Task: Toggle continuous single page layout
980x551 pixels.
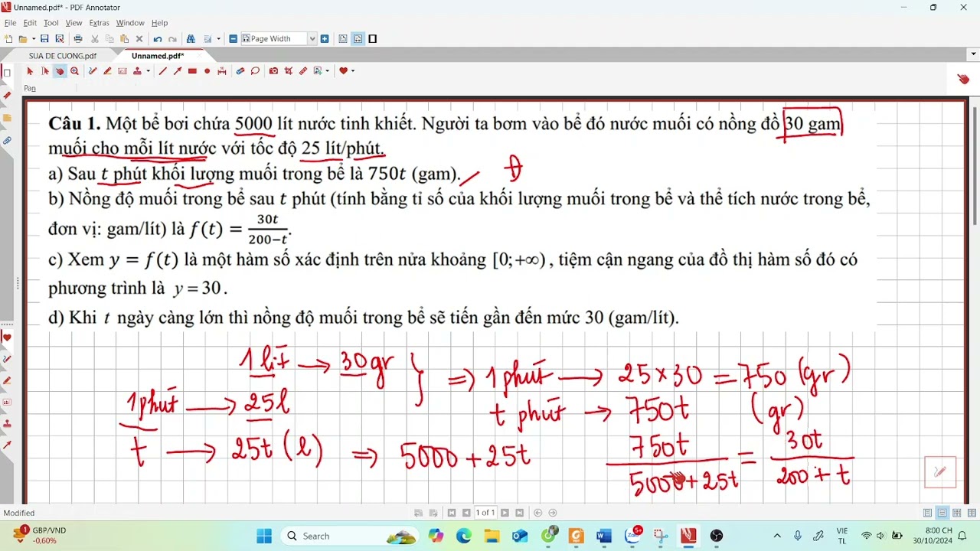Action: [x=942, y=513]
